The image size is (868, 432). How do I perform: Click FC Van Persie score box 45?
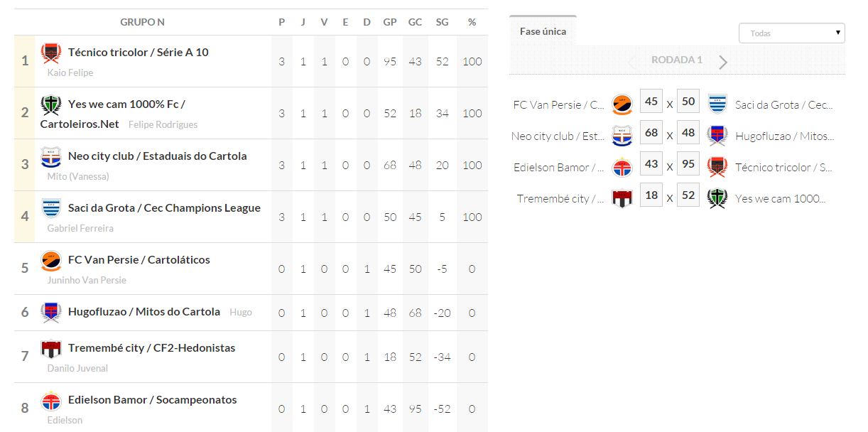point(651,102)
